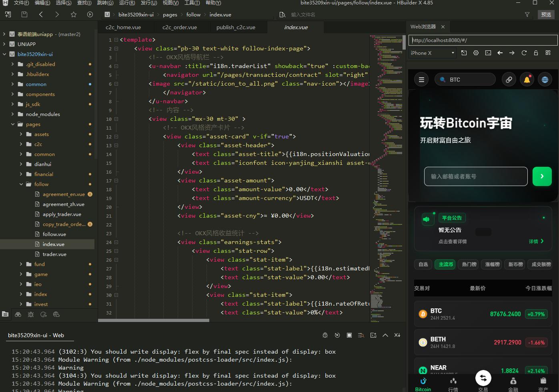This screenshot has height=392, width=559.
Task: Select the 主流币 filter tab in preview
Action: (x=445, y=264)
